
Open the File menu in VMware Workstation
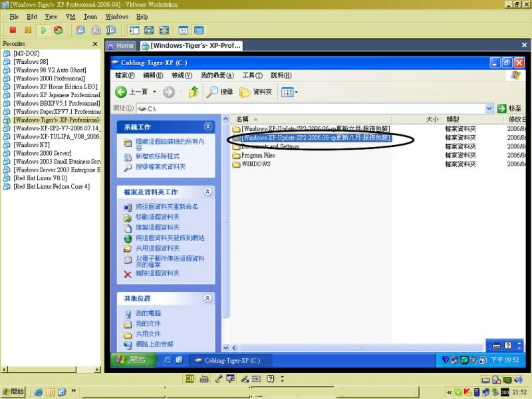click(x=14, y=17)
